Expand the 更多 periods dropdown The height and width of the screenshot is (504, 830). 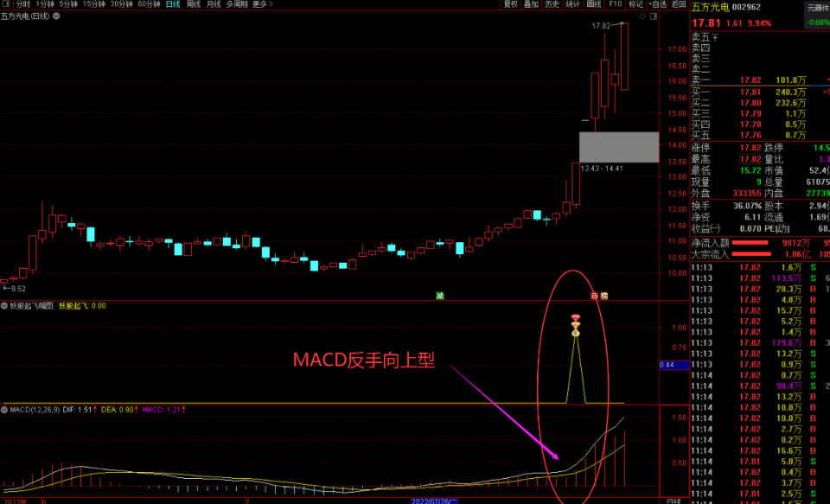tap(263, 4)
